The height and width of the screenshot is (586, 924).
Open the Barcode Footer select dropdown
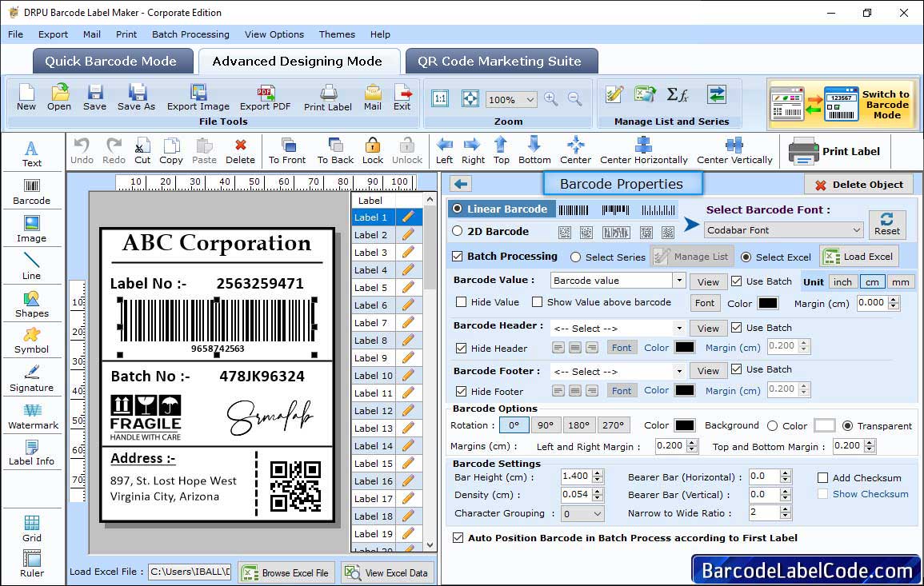[679, 371]
